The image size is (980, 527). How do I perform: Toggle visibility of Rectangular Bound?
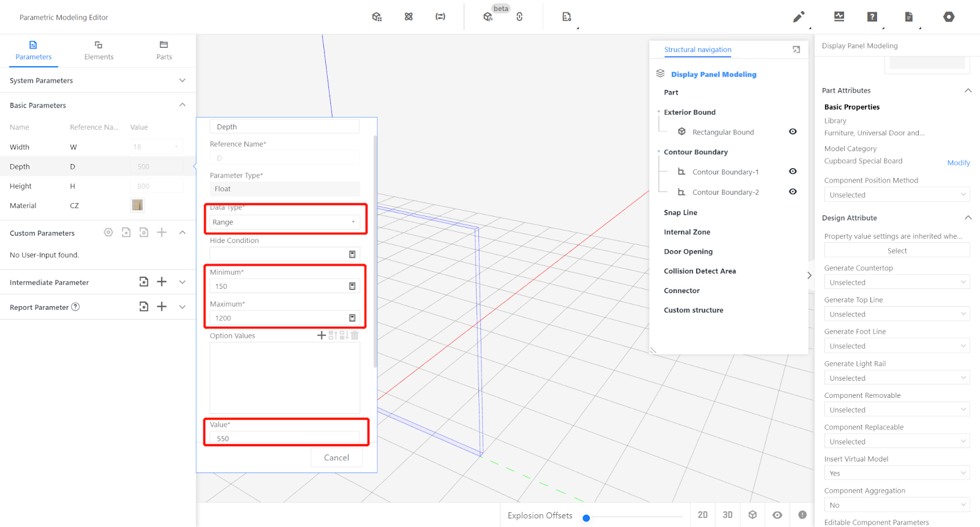[x=793, y=132]
